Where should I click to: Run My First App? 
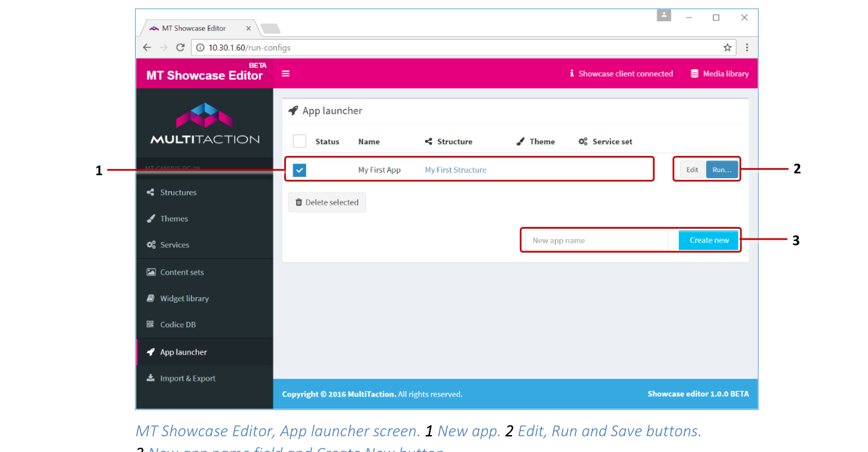pyautogui.click(x=722, y=170)
